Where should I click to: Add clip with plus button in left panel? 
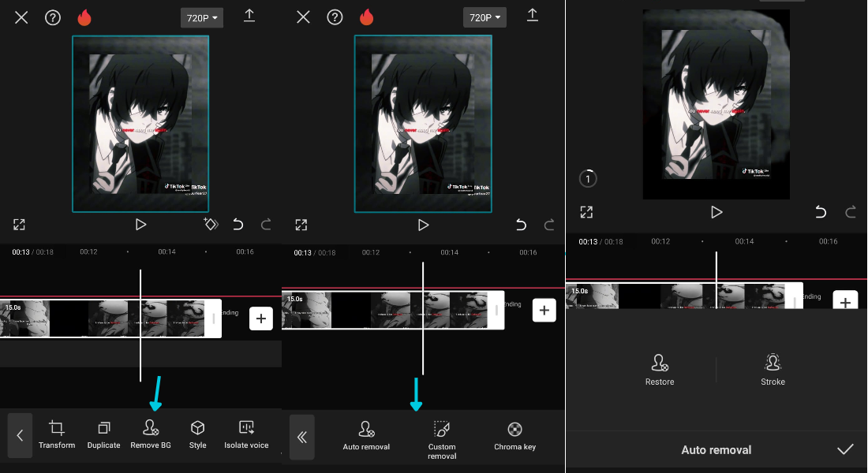click(x=260, y=318)
